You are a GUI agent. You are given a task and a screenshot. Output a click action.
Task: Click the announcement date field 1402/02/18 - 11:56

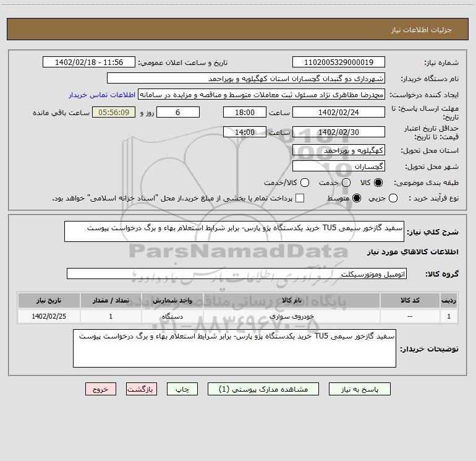click(x=89, y=62)
